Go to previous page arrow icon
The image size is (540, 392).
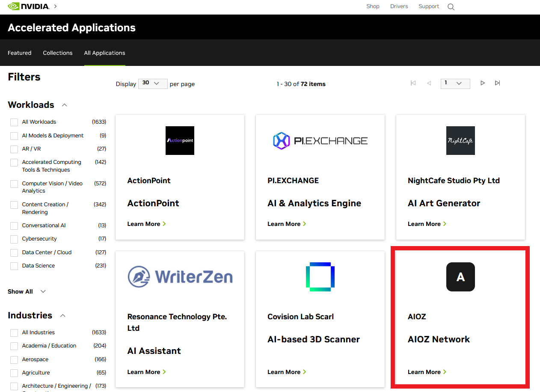pyautogui.click(x=429, y=83)
